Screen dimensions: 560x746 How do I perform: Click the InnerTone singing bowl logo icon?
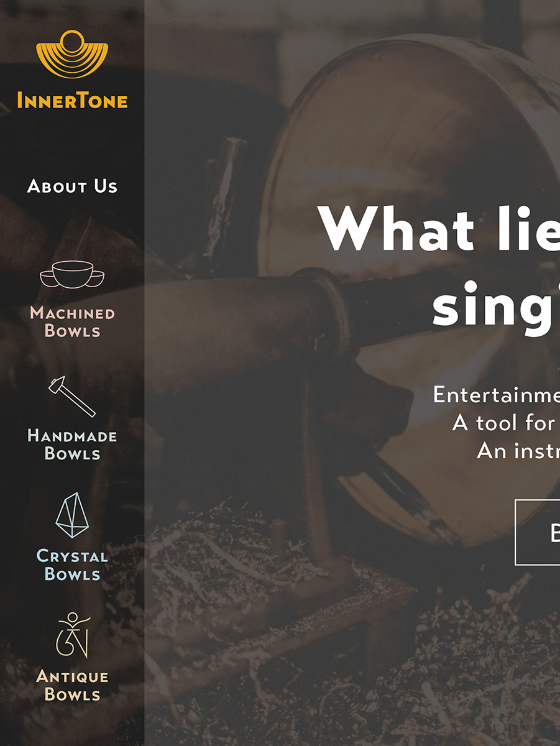coord(72,54)
